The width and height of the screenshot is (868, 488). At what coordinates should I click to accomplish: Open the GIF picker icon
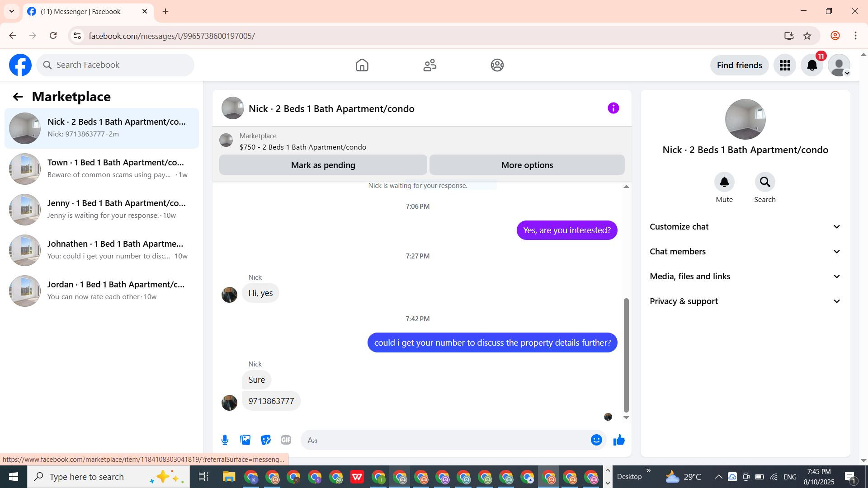(286, 440)
